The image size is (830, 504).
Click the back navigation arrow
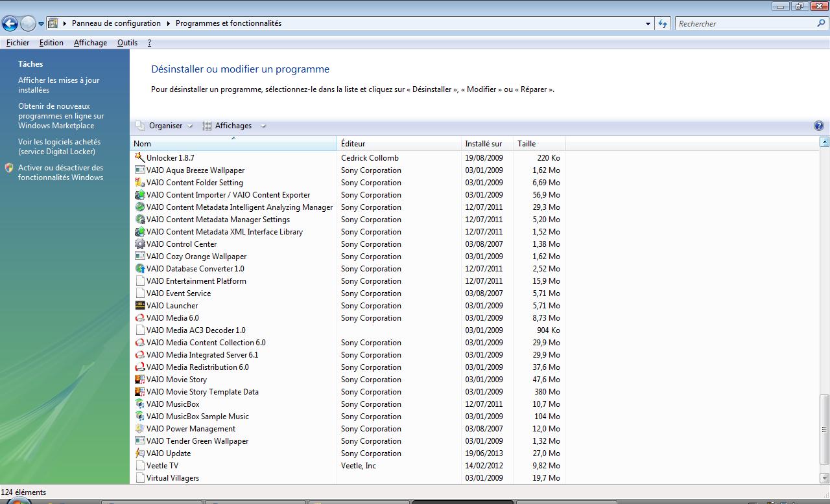(10, 23)
